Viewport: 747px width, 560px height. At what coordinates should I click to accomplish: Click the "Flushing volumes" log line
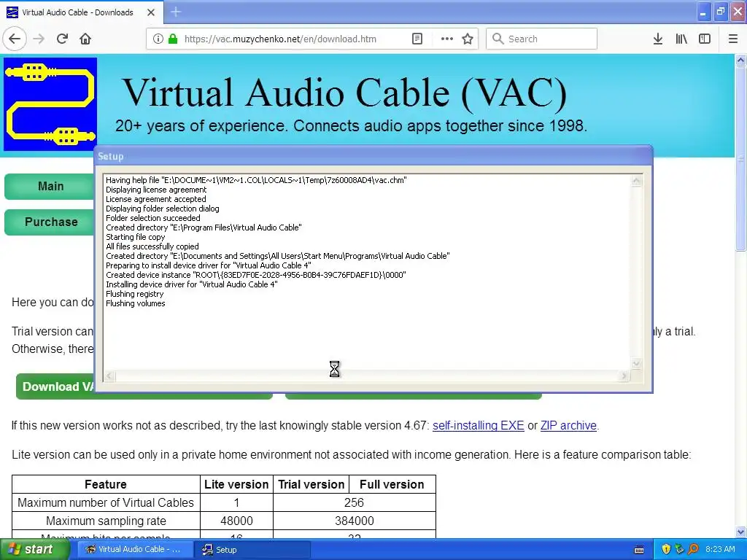pos(135,303)
